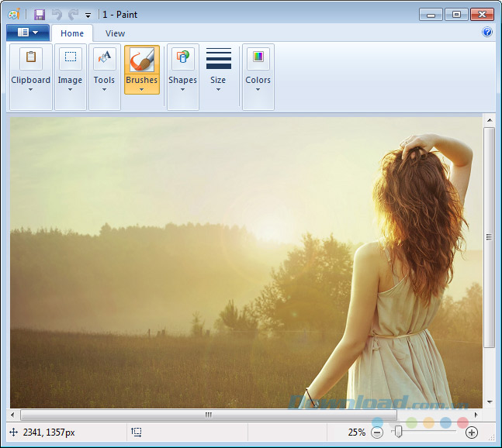502x448 pixels.
Task: Open the Clipboard paste icon
Action: (x=31, y=59)
